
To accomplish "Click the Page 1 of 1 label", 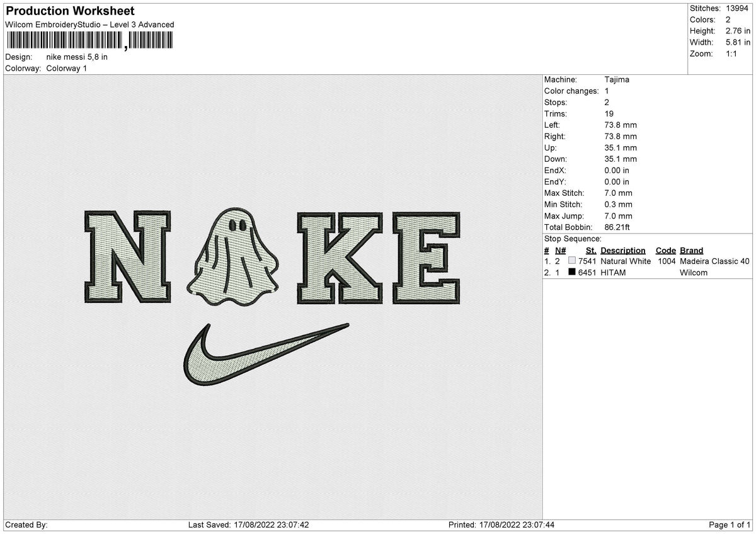I will click(x=730, y=523).
